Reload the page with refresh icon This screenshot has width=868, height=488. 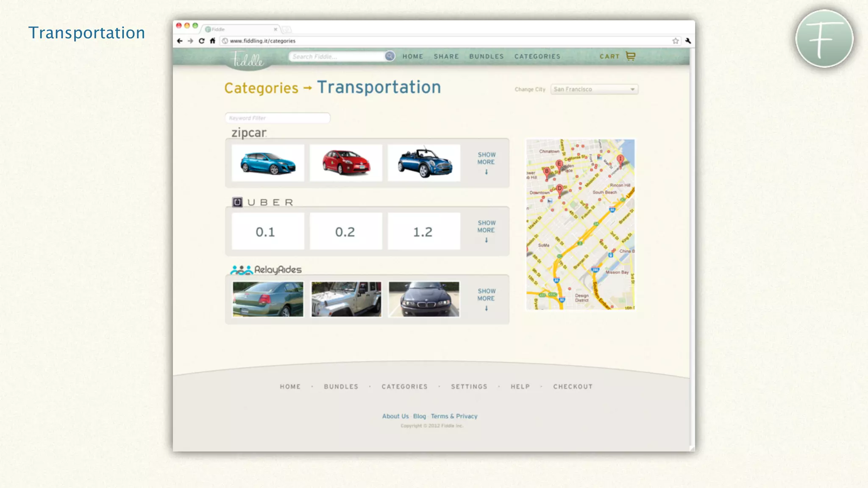tap(202, 41)
